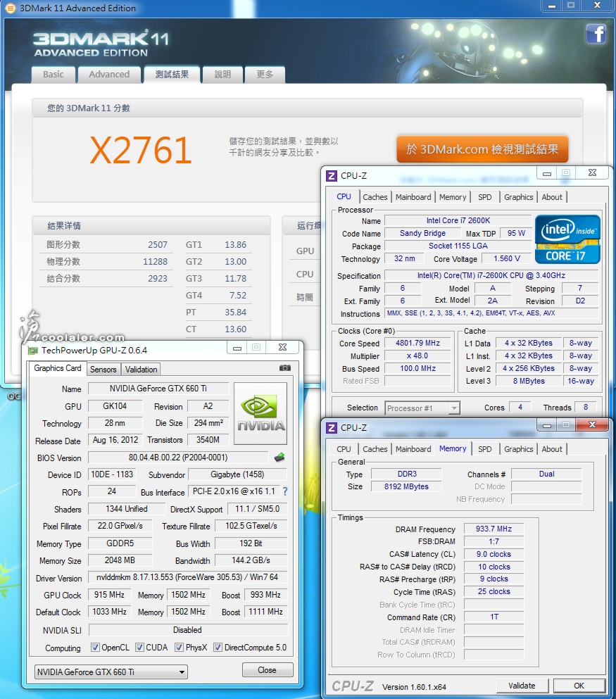Click the OK button in CPU-Z
This screenshot has height=699, width=616.
click(x=579, y=686)
